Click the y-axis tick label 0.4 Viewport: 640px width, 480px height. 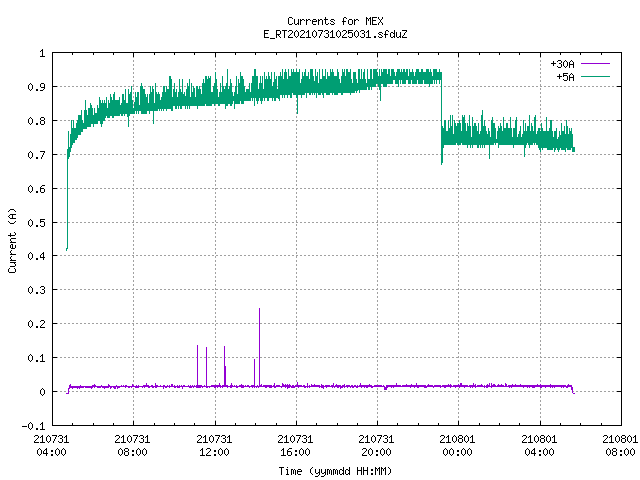click(x=36, y=256)
